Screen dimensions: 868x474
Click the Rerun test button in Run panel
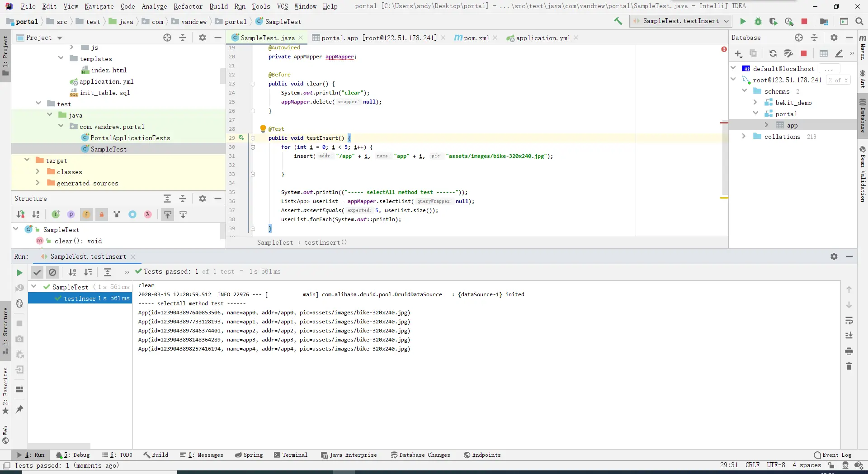coord(19,272)
